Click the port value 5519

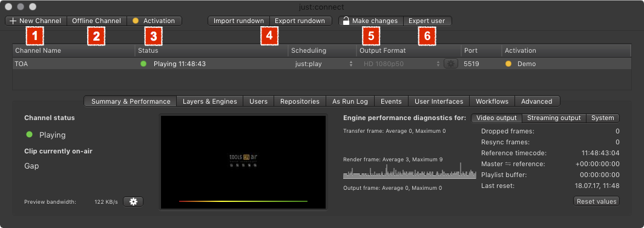point(471,64)
